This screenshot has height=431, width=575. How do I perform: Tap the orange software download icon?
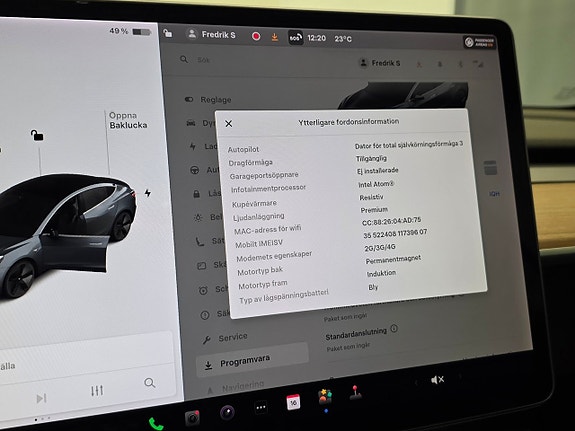tap(274, 37)
